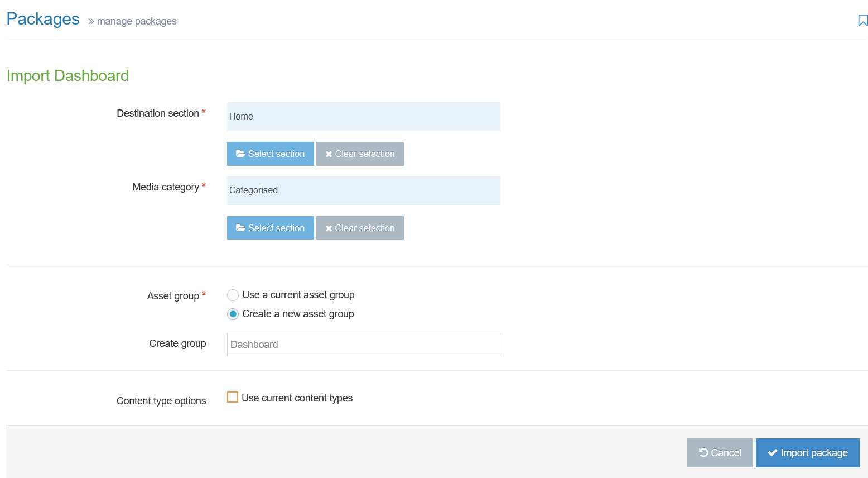Click the folder icon on Media category Select section button

[240, 228]
